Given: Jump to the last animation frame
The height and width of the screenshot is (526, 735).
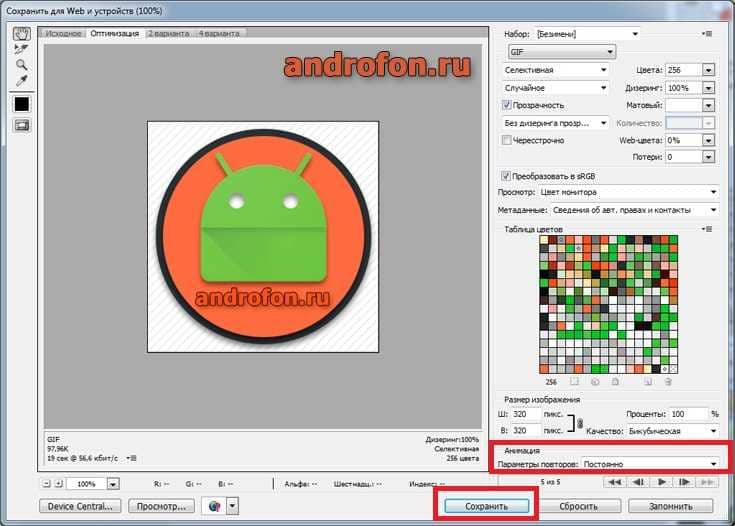Looking at the screenshot, I should pyautogui.click(x=707, y=482).
